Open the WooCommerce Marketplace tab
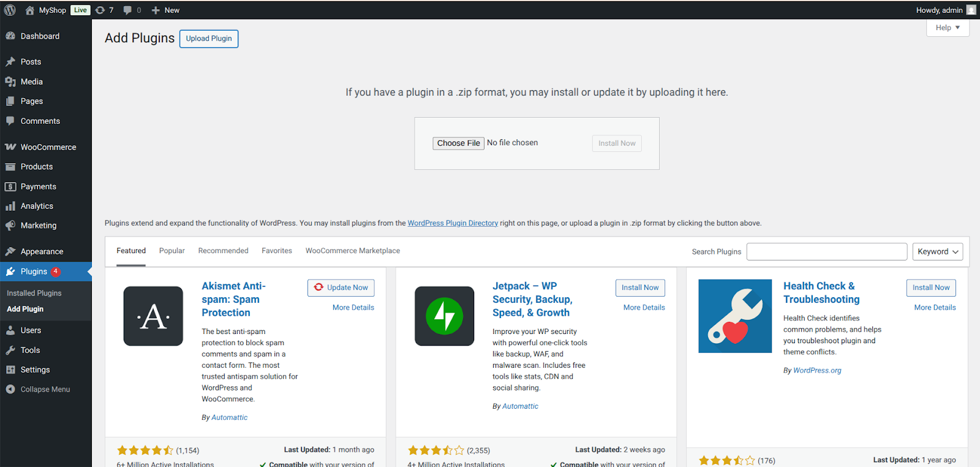The height and width of the screenshot is (467, 980). [x=353, y=251]
